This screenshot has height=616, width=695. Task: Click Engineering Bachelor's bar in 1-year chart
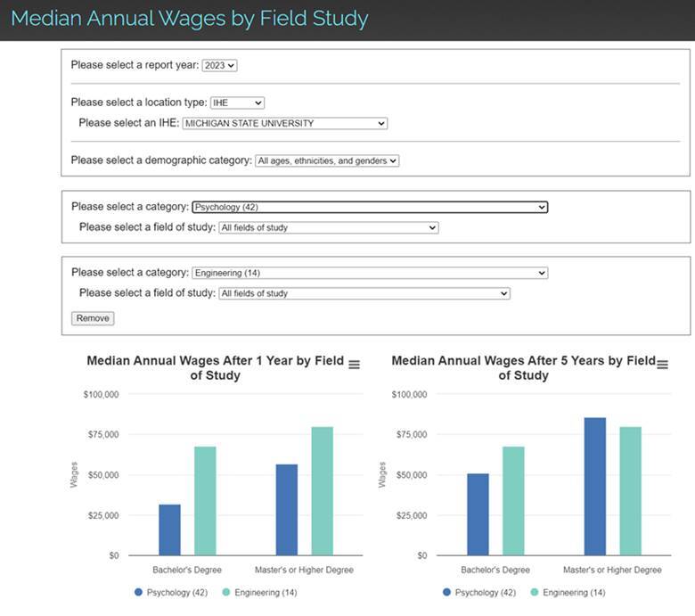coord(205,501)
